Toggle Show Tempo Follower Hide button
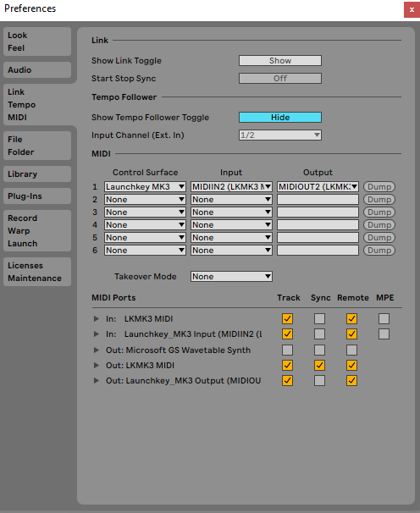This screenshot has width=420, height=513. [280, 117]
